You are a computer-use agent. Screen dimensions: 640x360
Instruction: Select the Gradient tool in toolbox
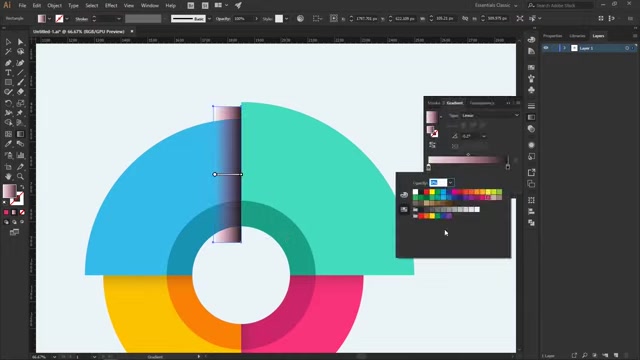pyautogui.click(x=20, y=134)
